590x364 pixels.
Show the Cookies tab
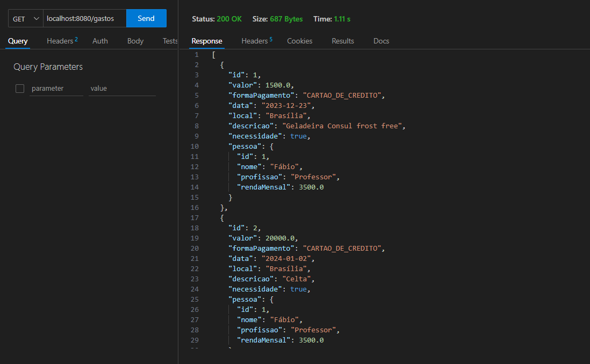coord(299,41)
